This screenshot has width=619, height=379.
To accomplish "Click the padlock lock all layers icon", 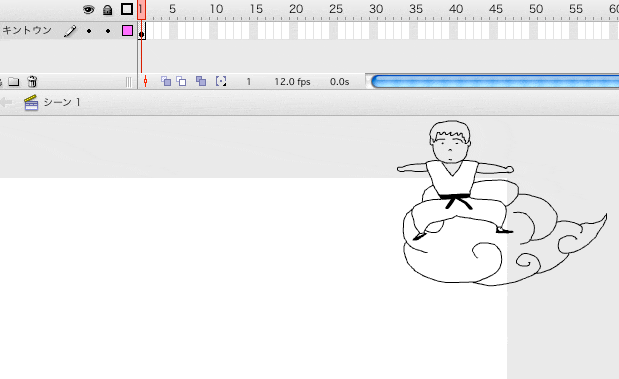I will 107,10.
